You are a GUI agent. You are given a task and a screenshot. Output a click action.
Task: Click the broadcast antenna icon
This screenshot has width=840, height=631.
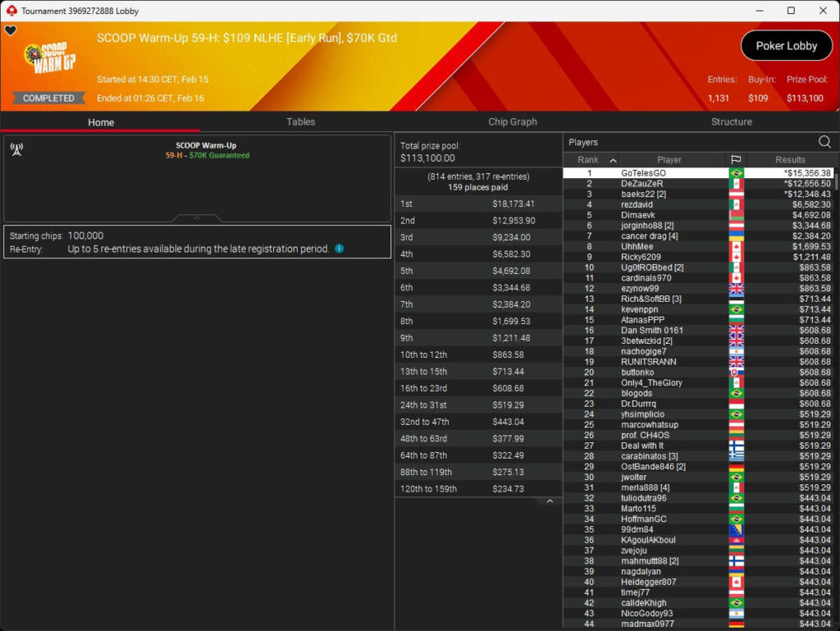pyautogui.click(x=16, y=149)
